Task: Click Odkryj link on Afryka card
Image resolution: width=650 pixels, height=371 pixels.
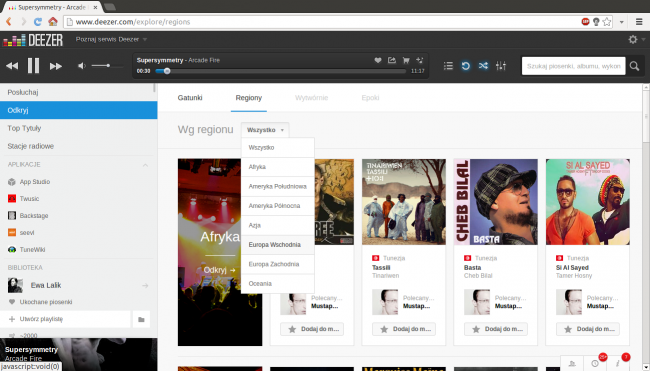Action: tap(219, 270)
